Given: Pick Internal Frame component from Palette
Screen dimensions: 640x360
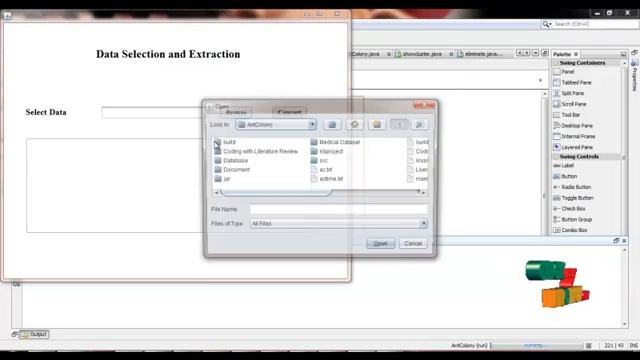Looking at the screenshot, I should click(574, 136).
